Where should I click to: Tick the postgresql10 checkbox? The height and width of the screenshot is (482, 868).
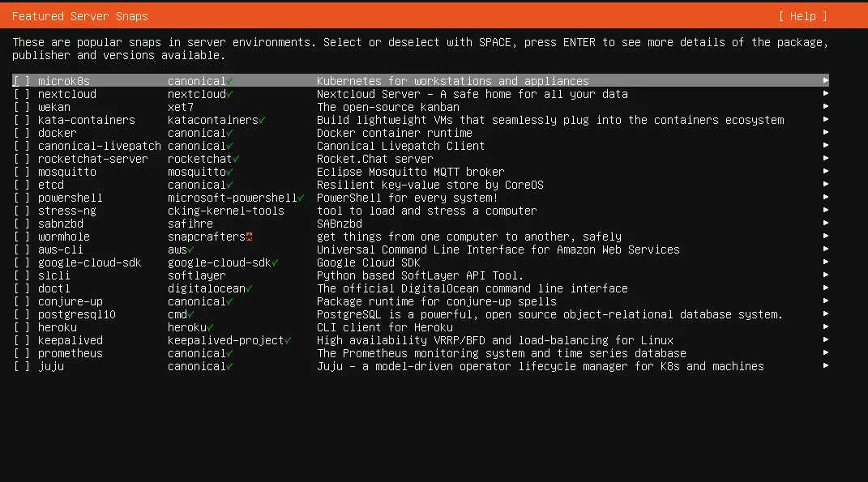pos(22,314)
